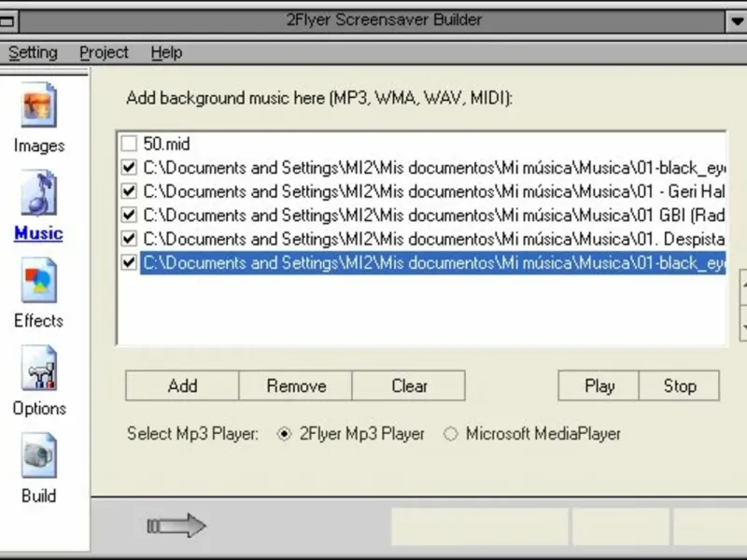
Task: Click the Options sidebar label
Action: tap(39, 409)
